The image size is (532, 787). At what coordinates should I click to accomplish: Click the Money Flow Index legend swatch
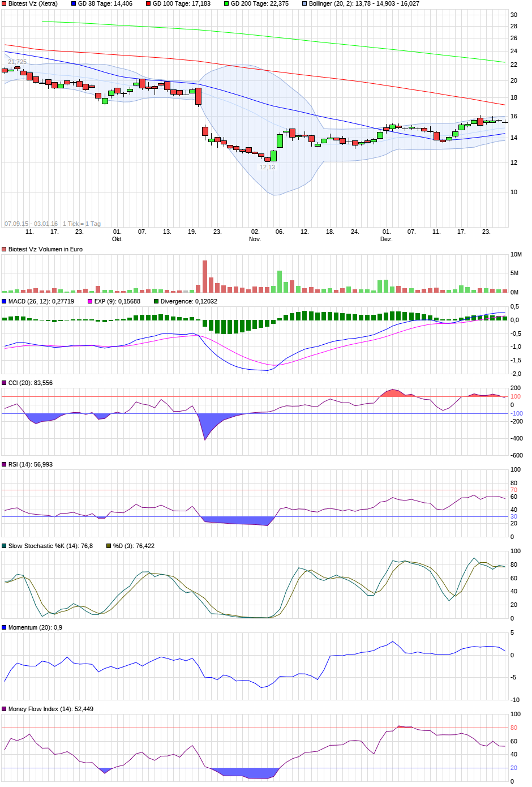(5, 709)
